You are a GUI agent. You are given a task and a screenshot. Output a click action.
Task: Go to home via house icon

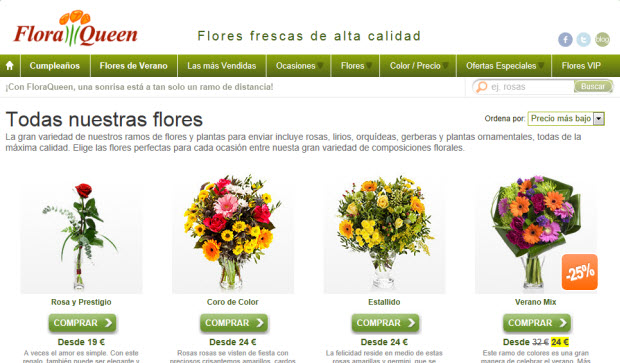pyautogui.click(x=10, y=66)
